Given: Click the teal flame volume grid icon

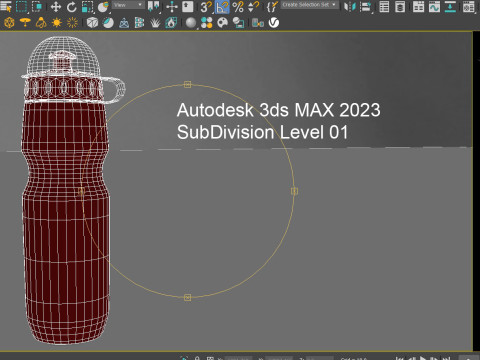Looking at the screenshot, I should 171,23.
